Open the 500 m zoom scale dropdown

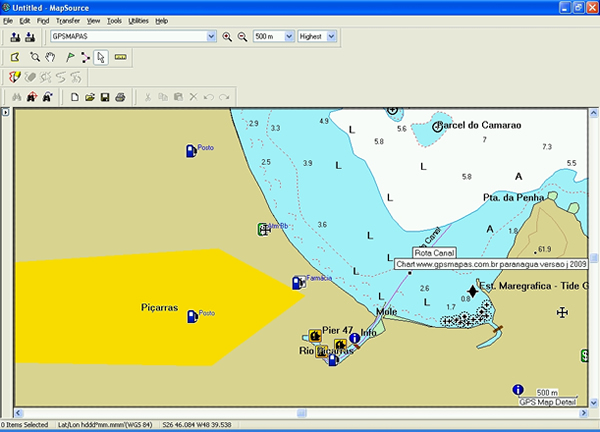(287, 37)
